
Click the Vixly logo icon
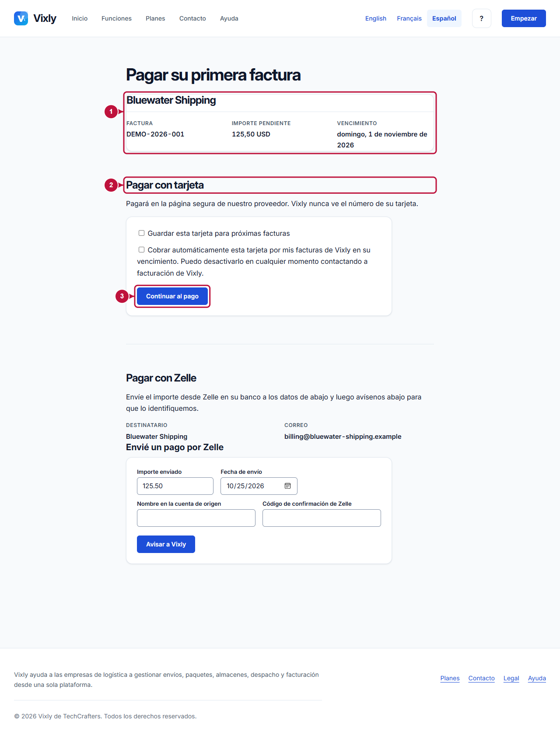[21, 18]
